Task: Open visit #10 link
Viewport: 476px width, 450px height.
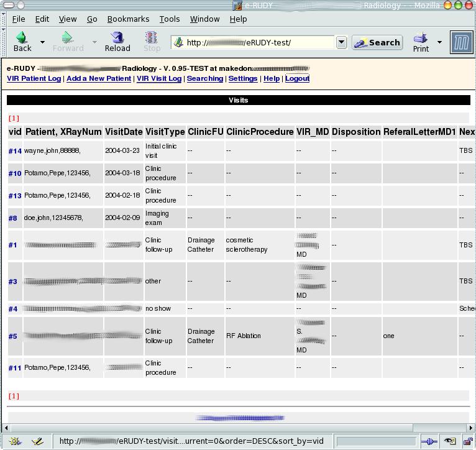Action: tap(15, 173)
